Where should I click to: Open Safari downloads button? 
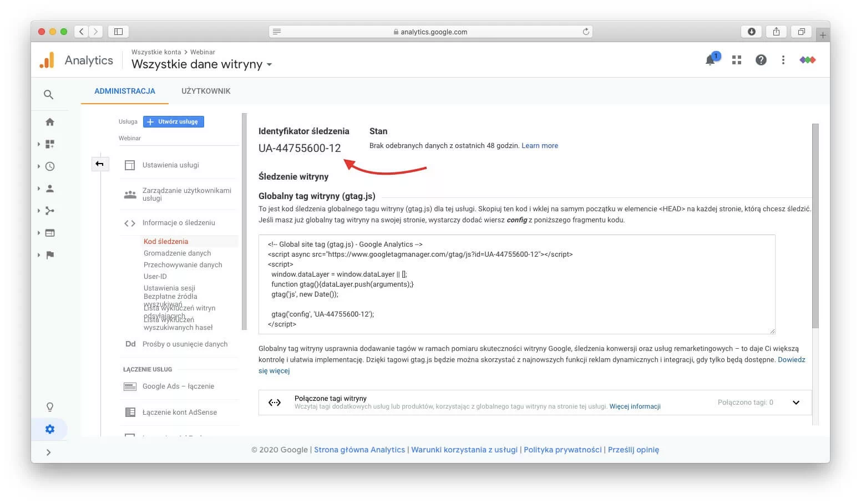pos(752,32)
